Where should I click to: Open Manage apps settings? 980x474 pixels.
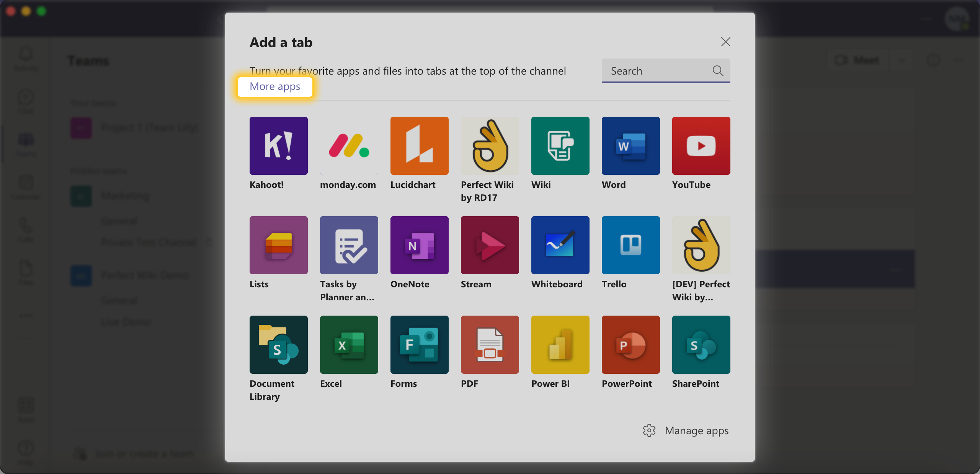pyautogui.click(x=686, y=430)
